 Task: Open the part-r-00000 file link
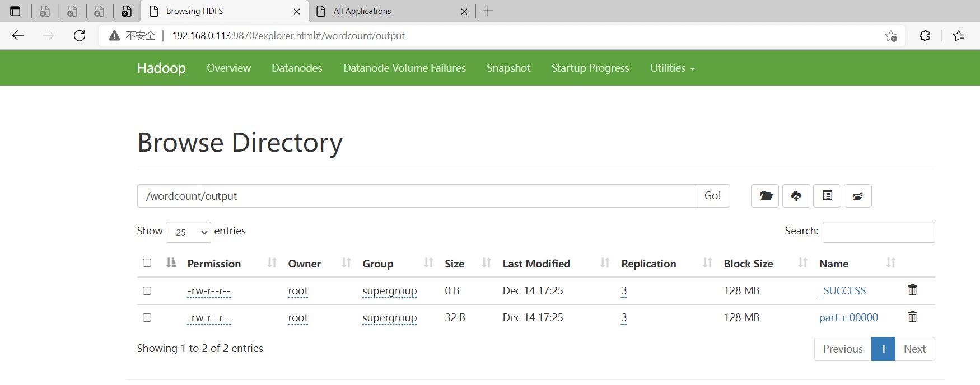point(848,318)
